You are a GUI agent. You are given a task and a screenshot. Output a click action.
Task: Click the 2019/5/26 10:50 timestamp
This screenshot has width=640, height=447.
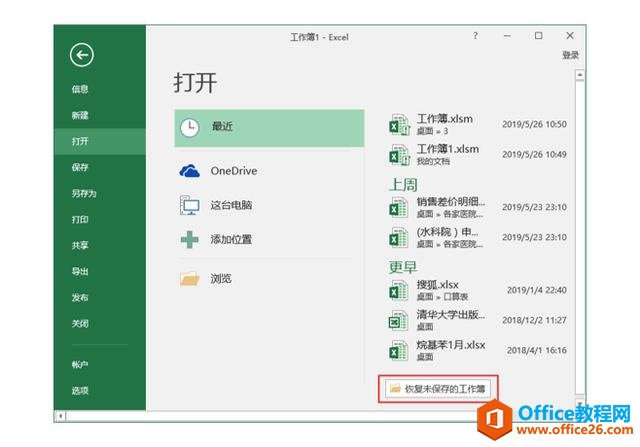[534, 124]
